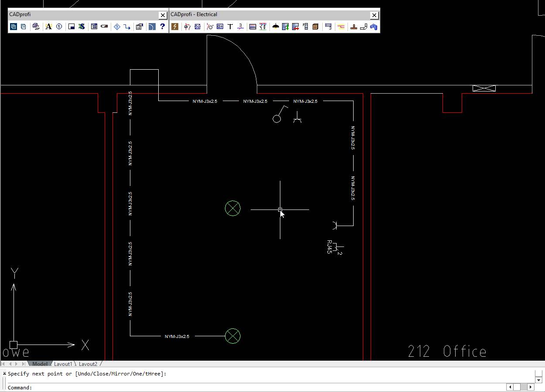
Task: Open the Layout2 tab
Action: click(x=88, y=364)
